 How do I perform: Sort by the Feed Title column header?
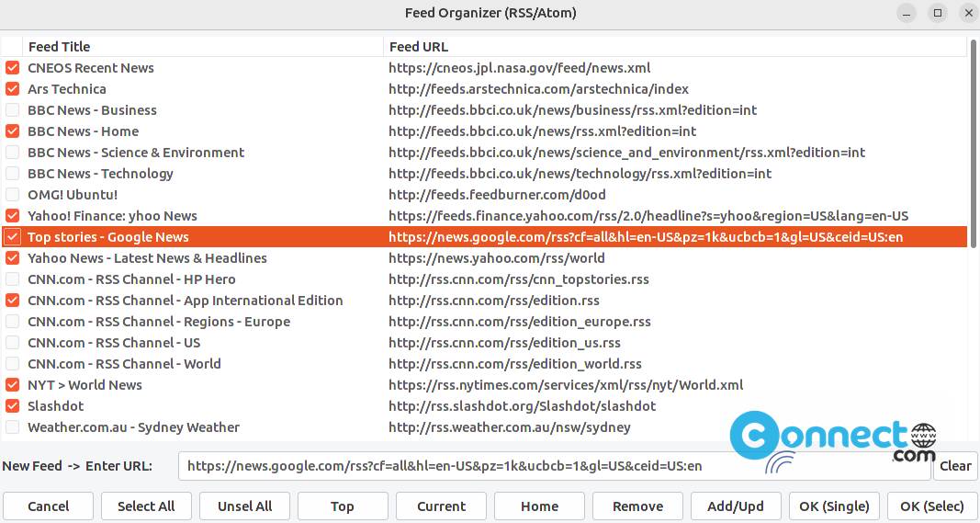tap(203, 46)
